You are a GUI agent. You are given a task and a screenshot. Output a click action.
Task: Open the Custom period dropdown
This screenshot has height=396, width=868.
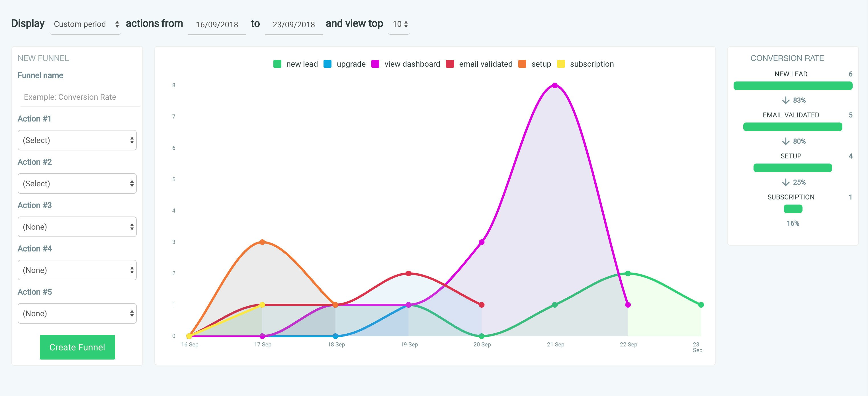click(86, 24)
